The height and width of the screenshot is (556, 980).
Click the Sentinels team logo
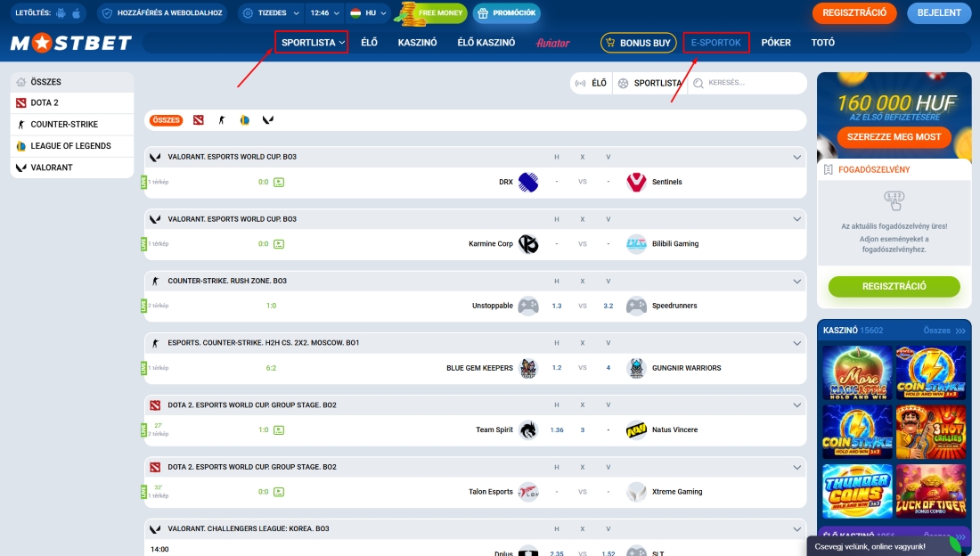pos(636,182)
